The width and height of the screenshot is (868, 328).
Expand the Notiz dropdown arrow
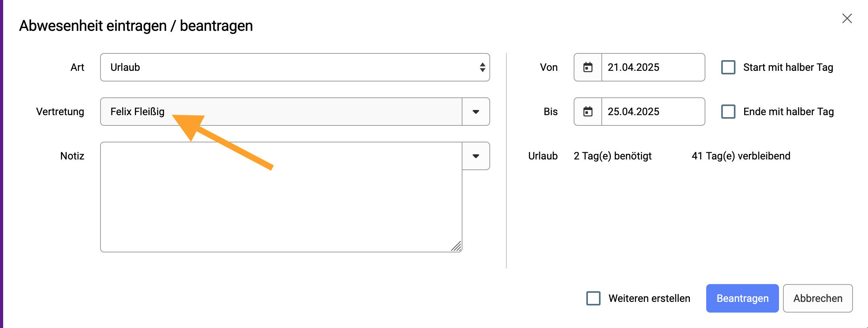476,156
